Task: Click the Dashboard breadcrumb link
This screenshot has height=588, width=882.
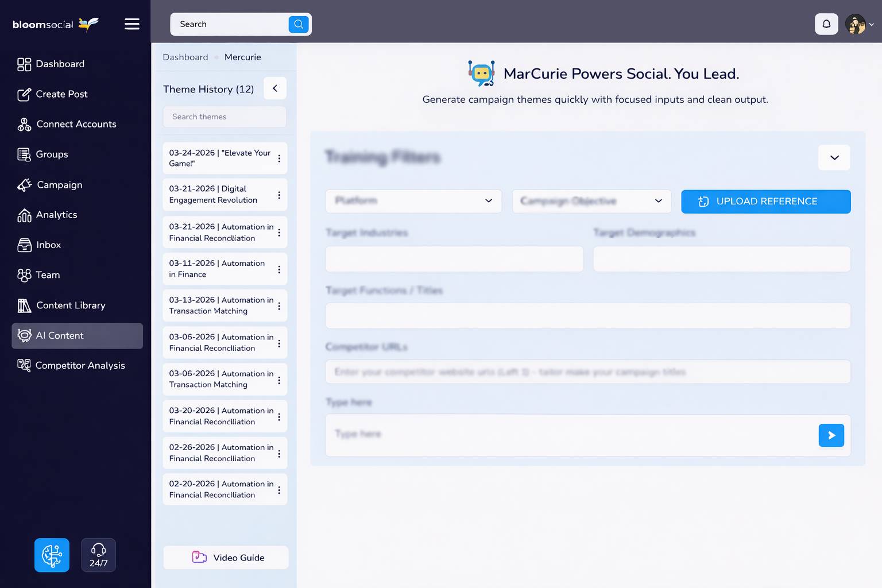Action: click(x=185, y=57)
